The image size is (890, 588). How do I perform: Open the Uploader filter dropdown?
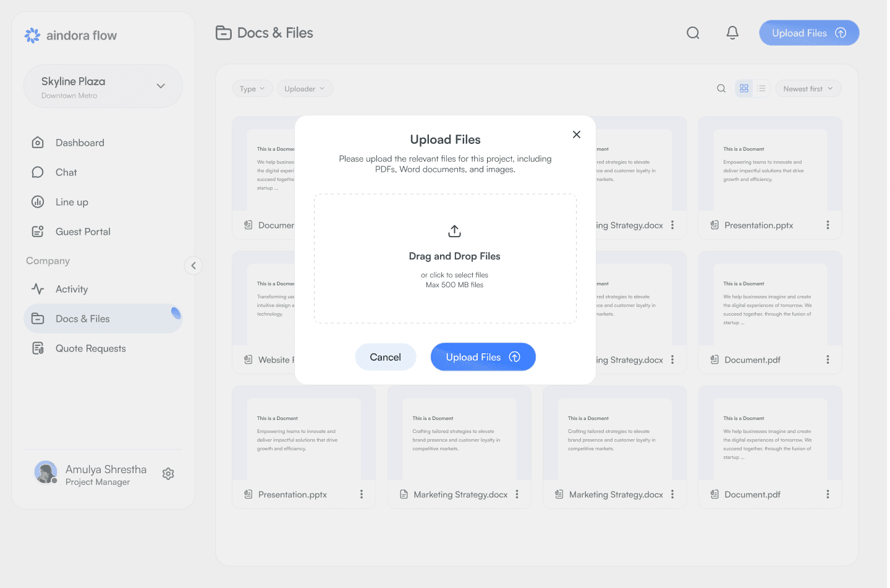[x=305, y=89]
